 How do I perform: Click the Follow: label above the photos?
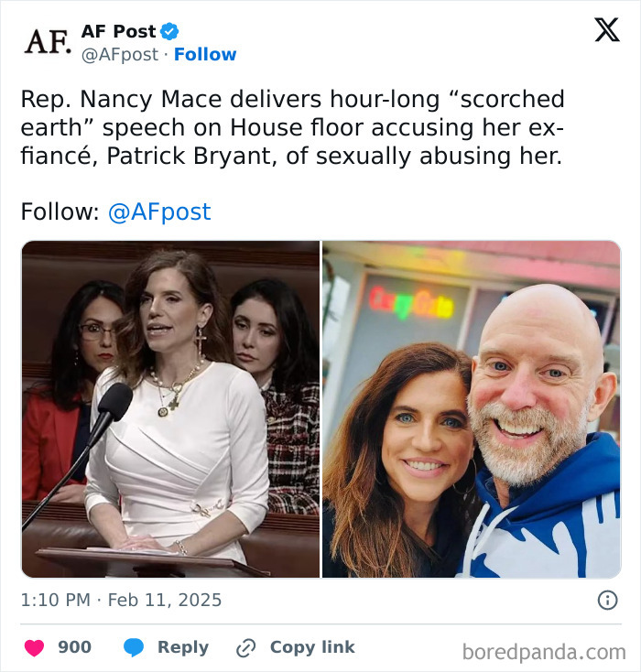(60, 212)
